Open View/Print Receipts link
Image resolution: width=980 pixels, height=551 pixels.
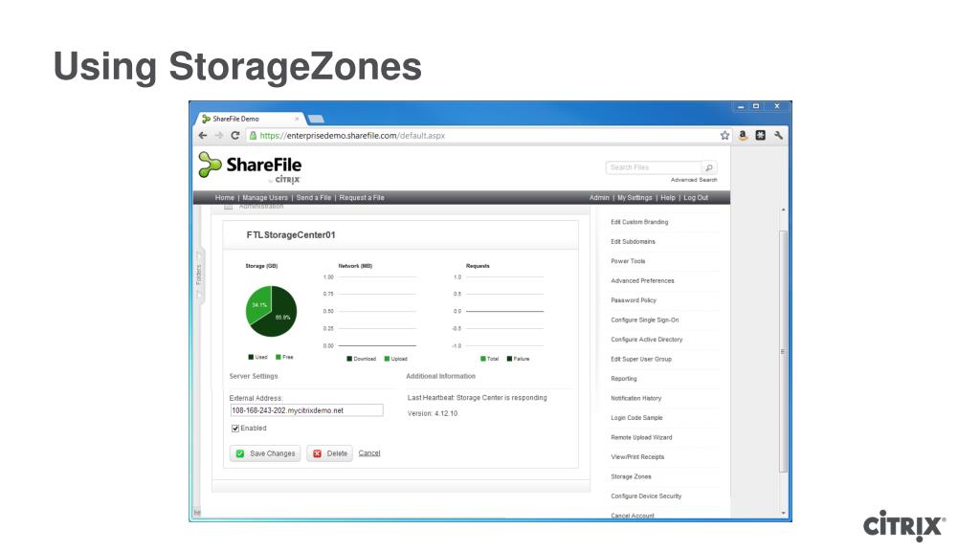coord(637,456)
